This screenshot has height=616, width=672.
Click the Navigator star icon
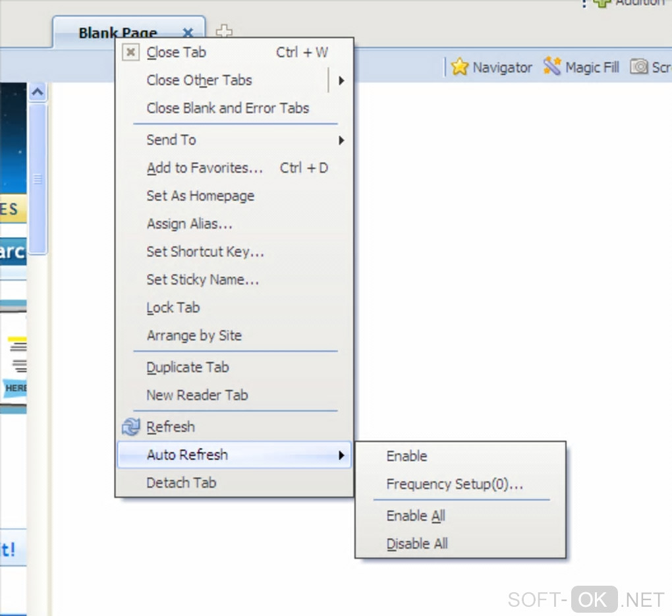(459, 67)
